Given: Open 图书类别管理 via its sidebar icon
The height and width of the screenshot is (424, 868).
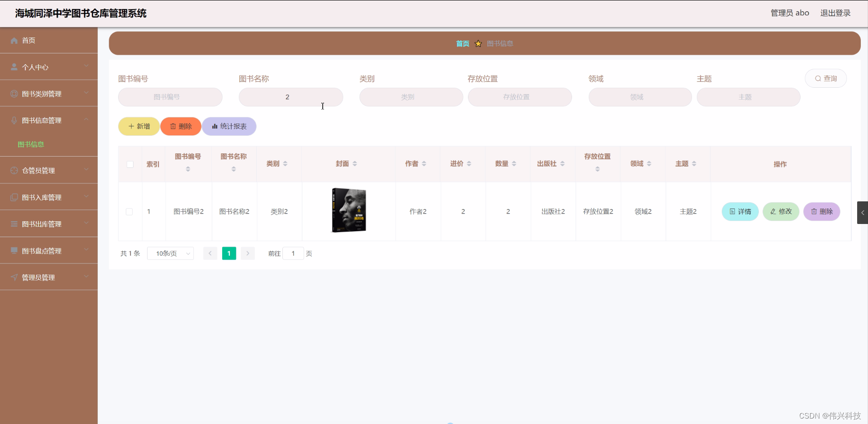Looking at the screenshot, I should click(14, 93).
